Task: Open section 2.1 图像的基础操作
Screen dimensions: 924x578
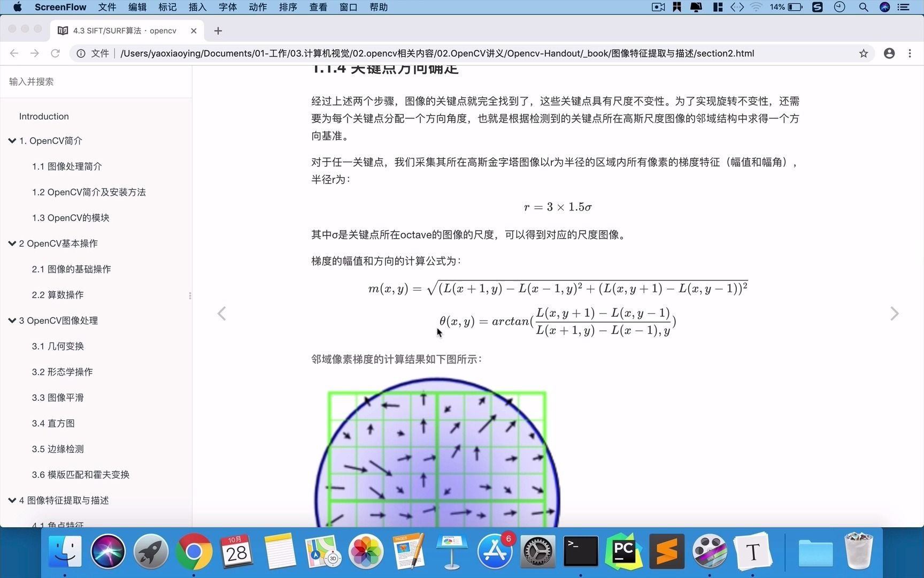Action: point(72,269)
